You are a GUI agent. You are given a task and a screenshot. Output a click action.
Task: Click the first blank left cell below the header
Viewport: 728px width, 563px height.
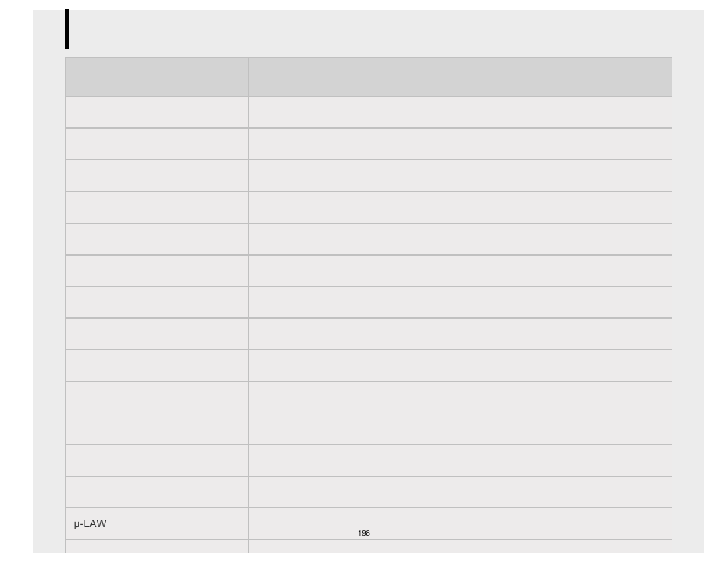(157, 112)
